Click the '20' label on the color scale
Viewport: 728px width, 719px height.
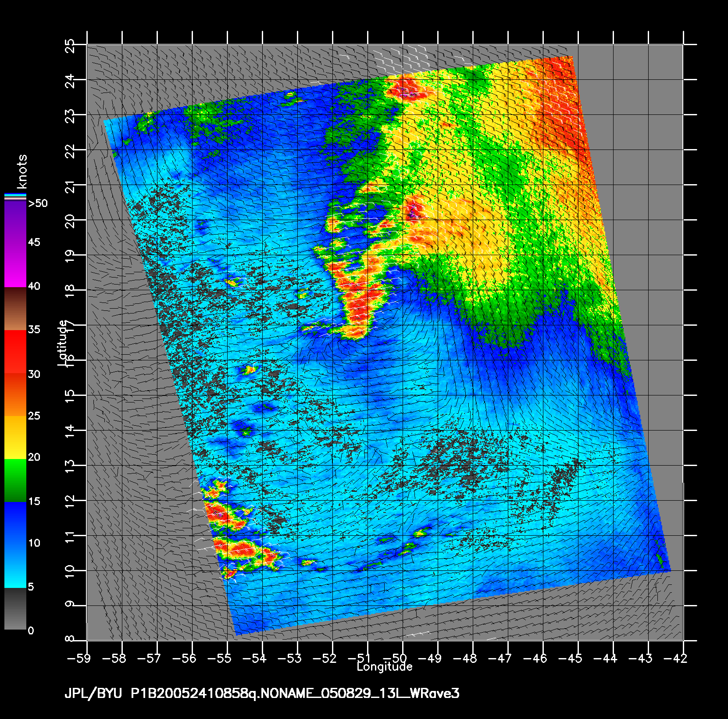tap(34, 457)
